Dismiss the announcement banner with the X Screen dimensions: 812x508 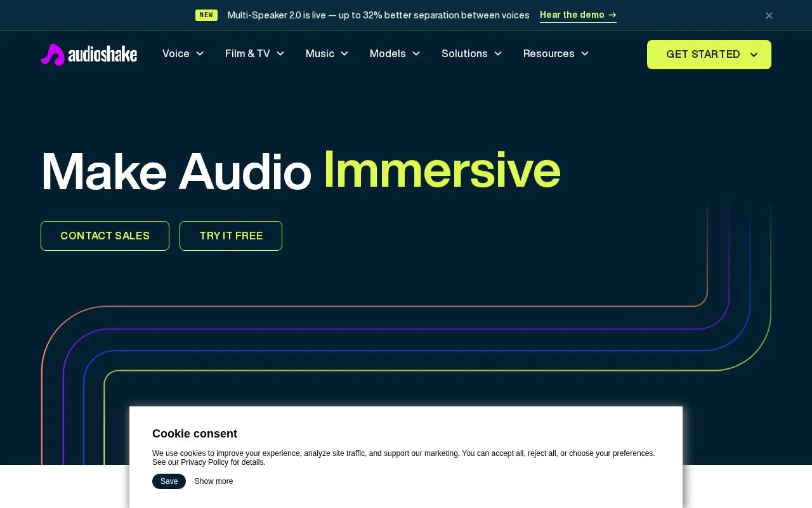pyautogui.click(x=769, y=15)
